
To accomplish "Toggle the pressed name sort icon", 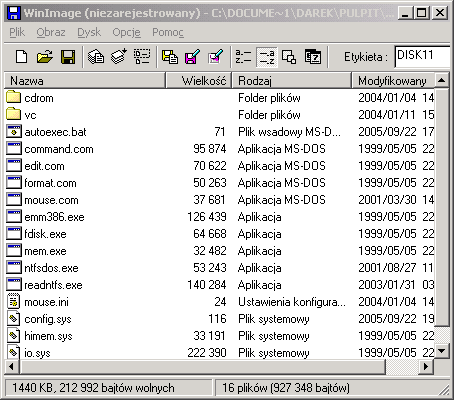I will click(x=267, y=57).
